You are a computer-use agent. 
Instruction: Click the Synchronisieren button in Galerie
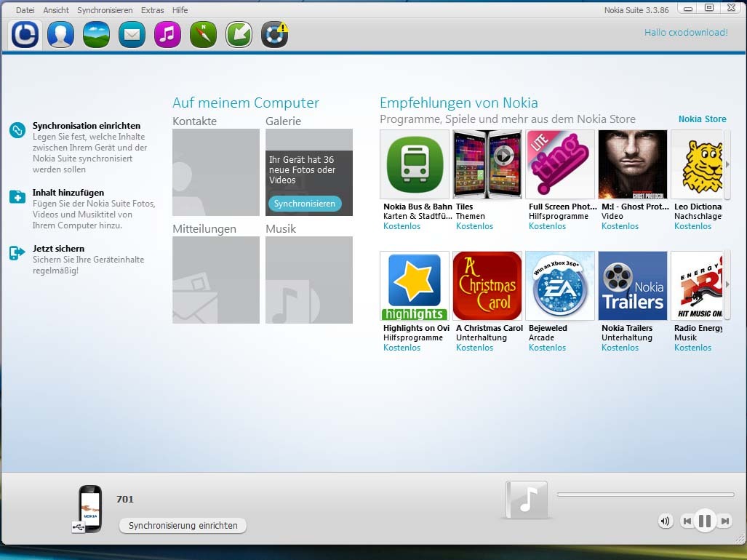tap(305, 204)
